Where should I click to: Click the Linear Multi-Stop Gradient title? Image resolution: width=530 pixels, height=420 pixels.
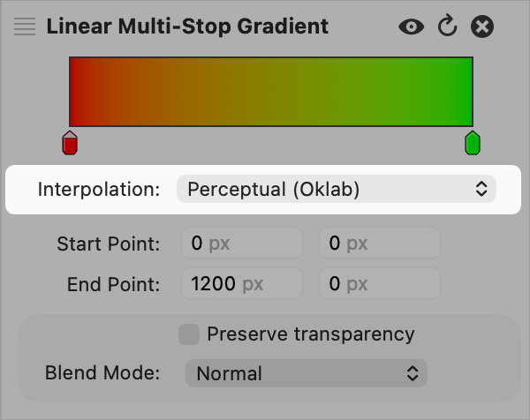click(187, 26)
